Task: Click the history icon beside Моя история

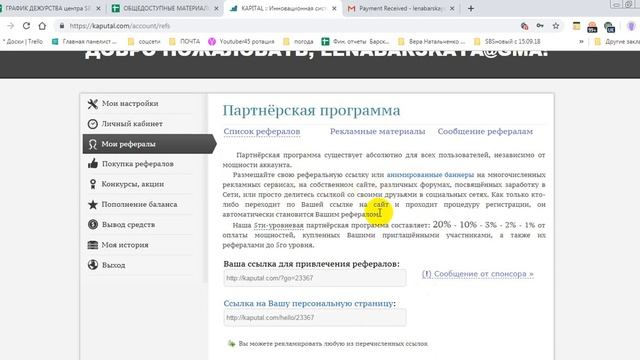Action: (x=93, y=244)
